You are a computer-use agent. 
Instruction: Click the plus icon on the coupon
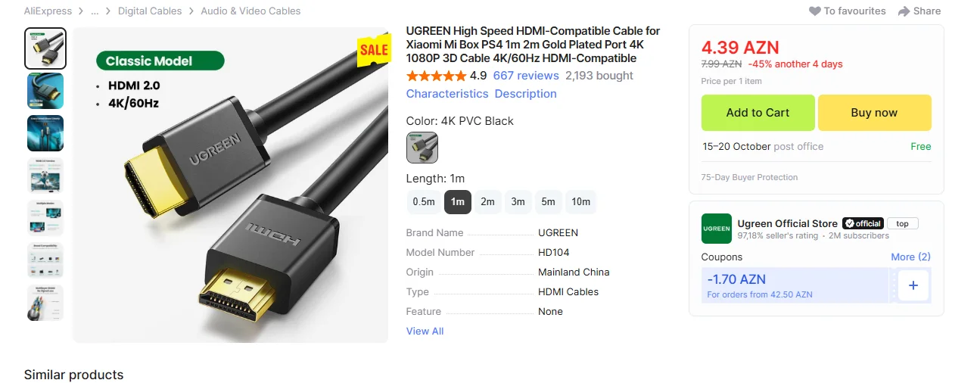click(x=913, y=285)
